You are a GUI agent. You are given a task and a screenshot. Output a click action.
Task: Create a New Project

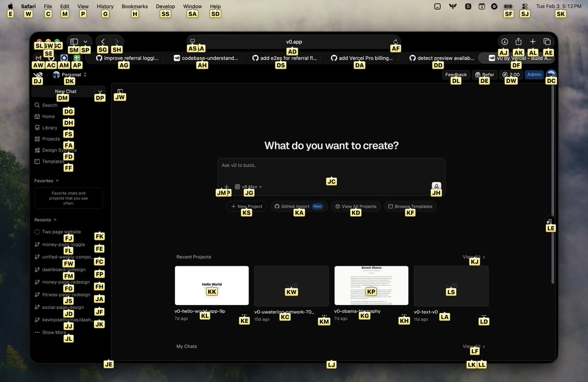tap(246, 206)
